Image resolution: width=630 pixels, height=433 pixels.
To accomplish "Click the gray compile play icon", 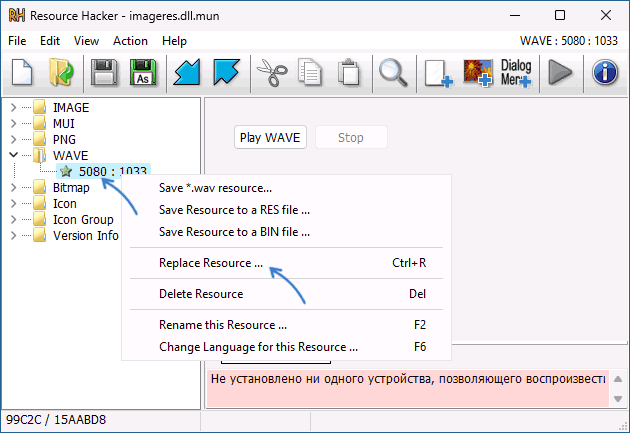I will [x=560, y=73].
